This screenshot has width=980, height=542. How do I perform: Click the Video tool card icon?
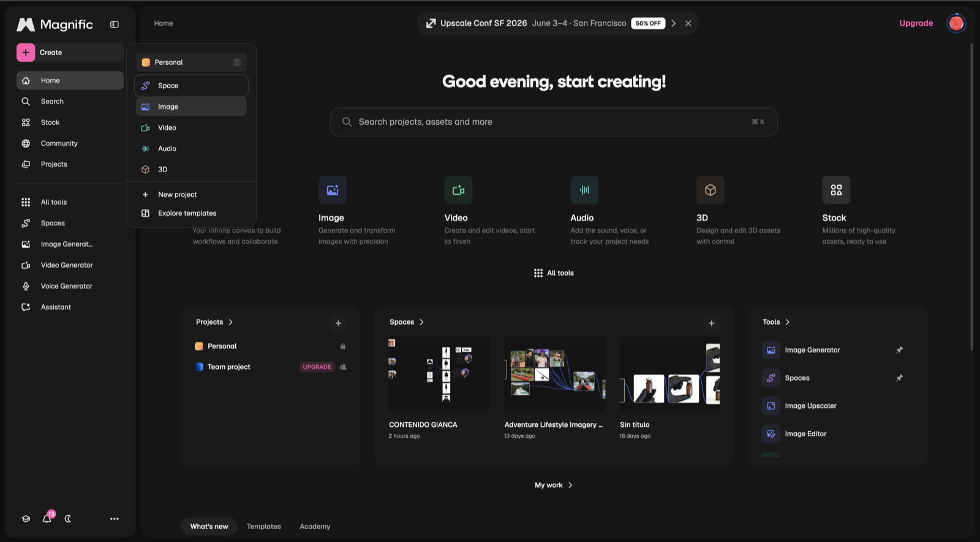click(x=458, y=190)
